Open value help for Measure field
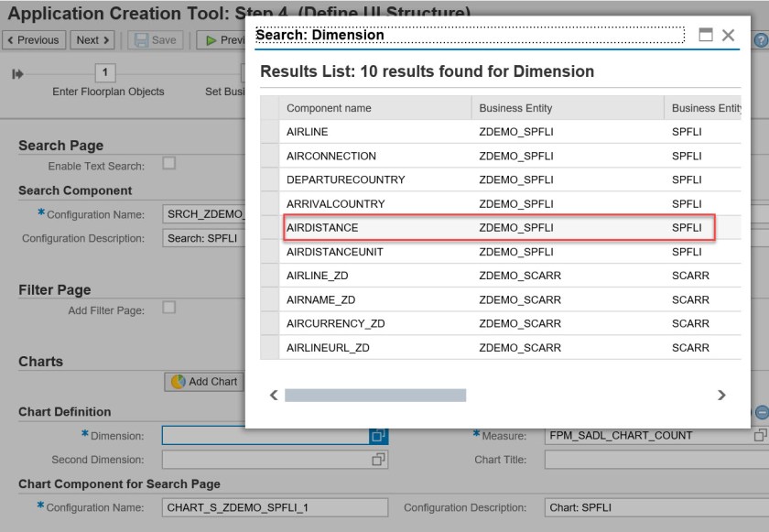The width and height of the screenshot is (769, 532). pos(760,436)
